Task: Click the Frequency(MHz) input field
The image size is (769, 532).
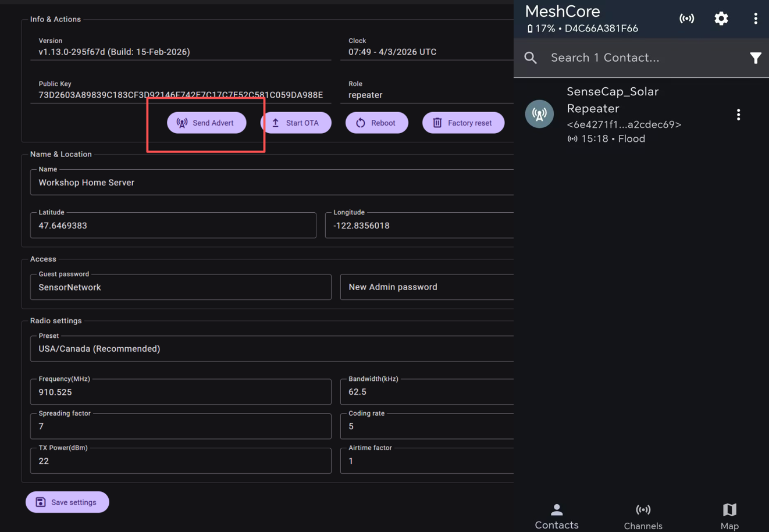Action: [x=180, y=392]
